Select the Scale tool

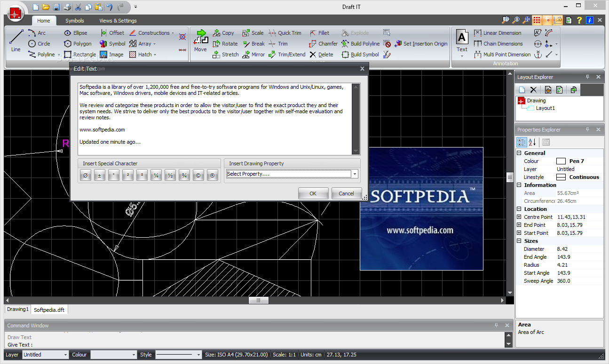click(253, 33)
